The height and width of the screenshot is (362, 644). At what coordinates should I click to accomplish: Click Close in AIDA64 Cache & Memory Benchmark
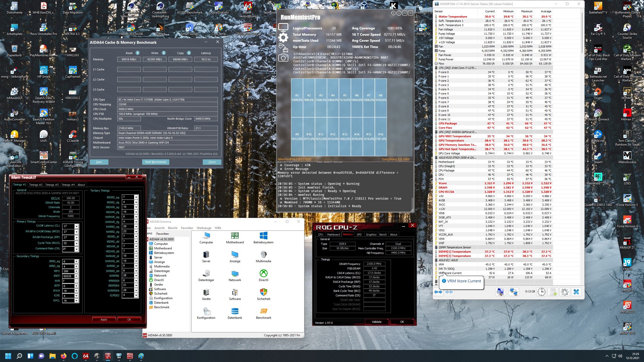(212, 162)
